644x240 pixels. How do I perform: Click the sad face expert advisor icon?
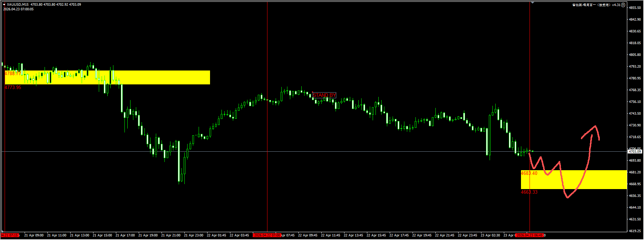tap(623, 5)
